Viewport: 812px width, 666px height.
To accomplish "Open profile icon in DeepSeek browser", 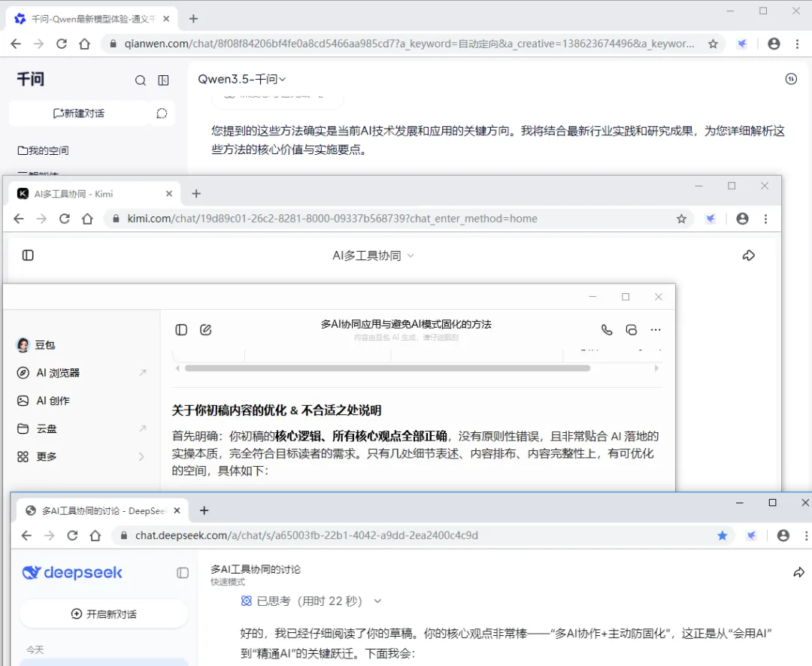I will pyautogui.click(x=783, y=535).
